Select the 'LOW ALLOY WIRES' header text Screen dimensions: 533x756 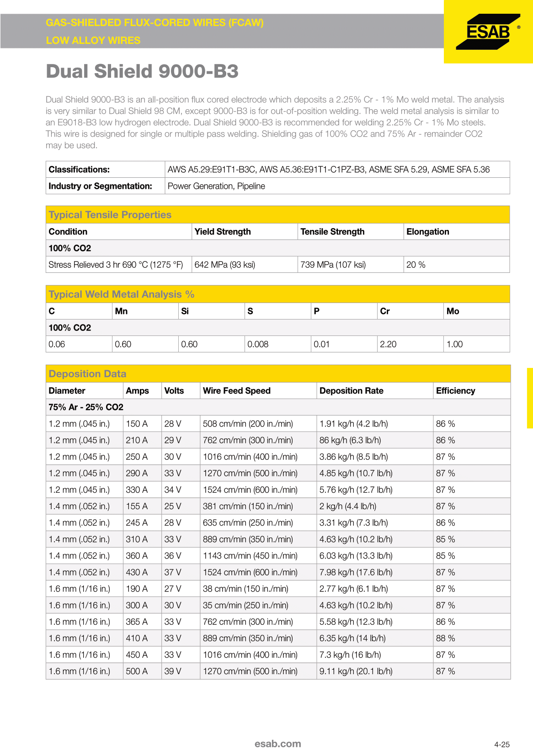93,40
